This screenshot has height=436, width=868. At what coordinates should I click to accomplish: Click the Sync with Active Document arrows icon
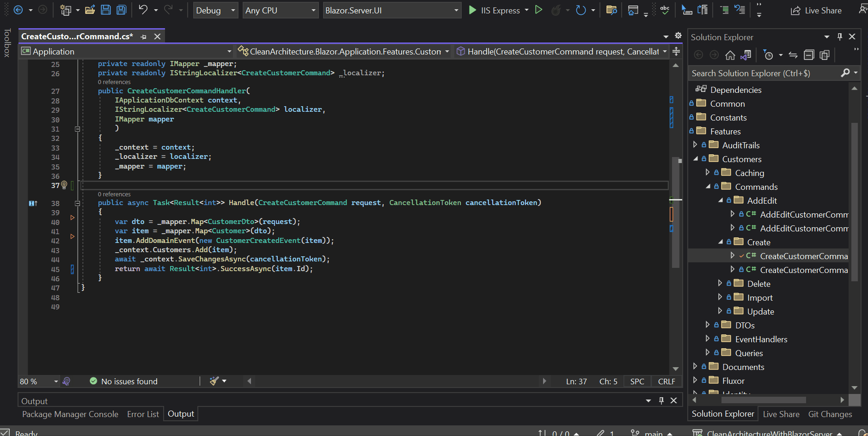793,55
